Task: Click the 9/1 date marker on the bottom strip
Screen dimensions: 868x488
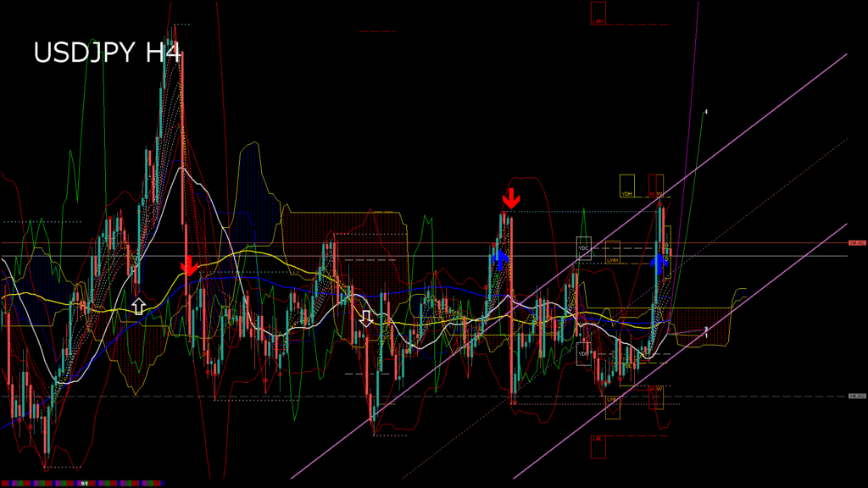Action: (85, 484)
